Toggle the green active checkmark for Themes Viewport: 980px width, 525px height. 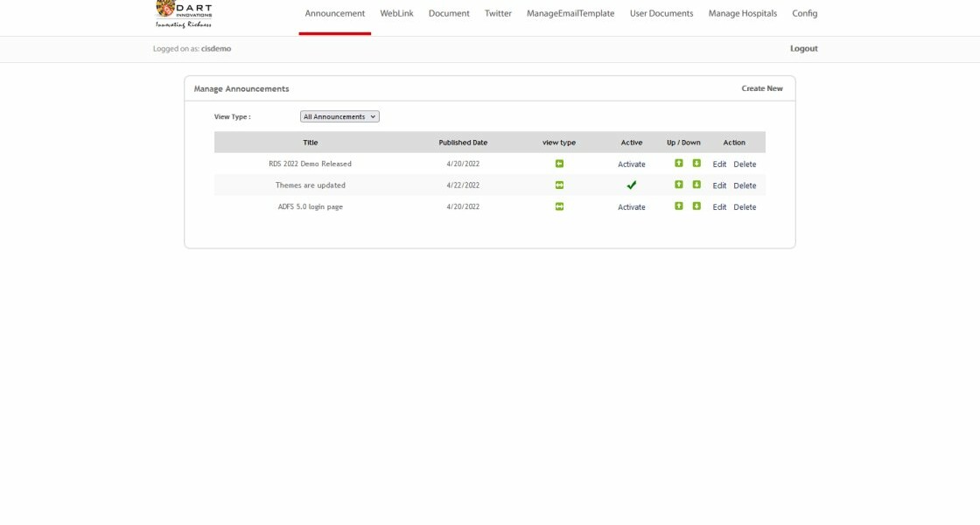coord(631,185)
